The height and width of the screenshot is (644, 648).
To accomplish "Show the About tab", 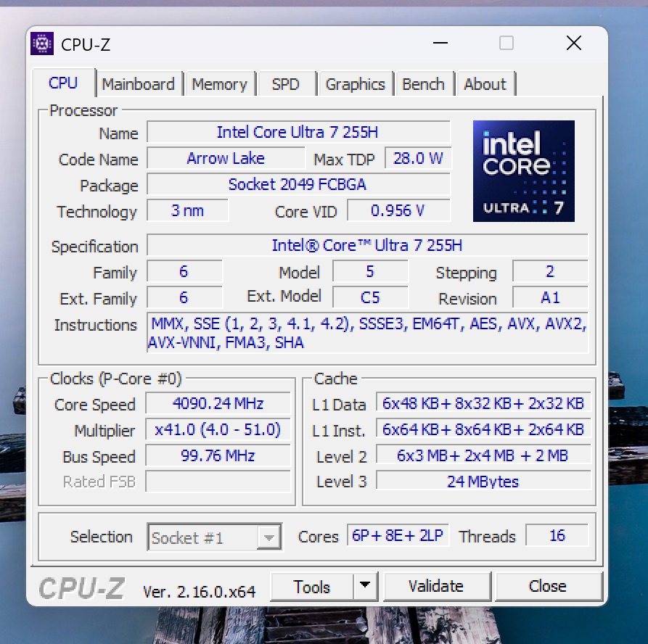I will (x=485, y=84).
